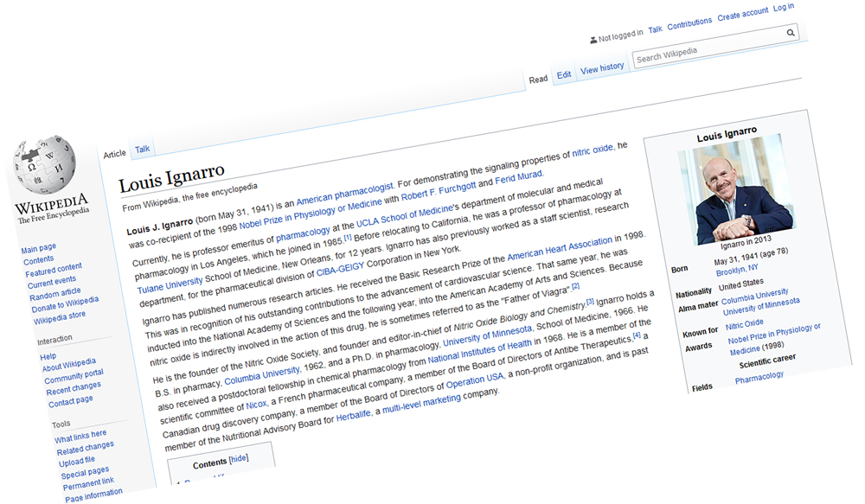Click Columbia University link in infobox
The height and width of the screenshot is (504, 865).
point(755,295)
